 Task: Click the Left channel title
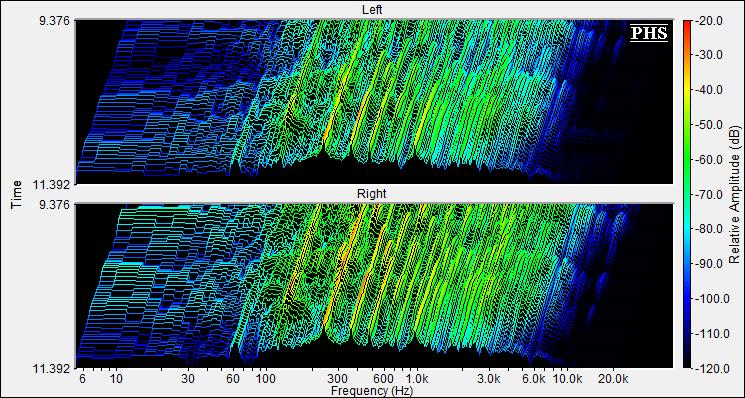(373, 9)
